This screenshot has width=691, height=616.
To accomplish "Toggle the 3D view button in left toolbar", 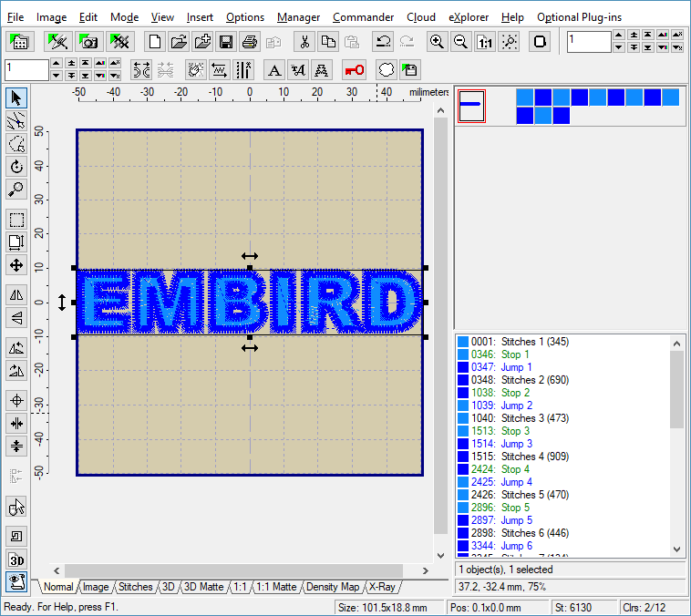I will [16, 560].
